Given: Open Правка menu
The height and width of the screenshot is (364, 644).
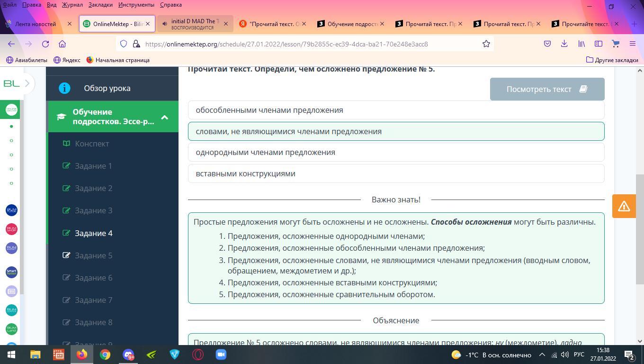Looking at the screenshot, I should pos(32,5).
